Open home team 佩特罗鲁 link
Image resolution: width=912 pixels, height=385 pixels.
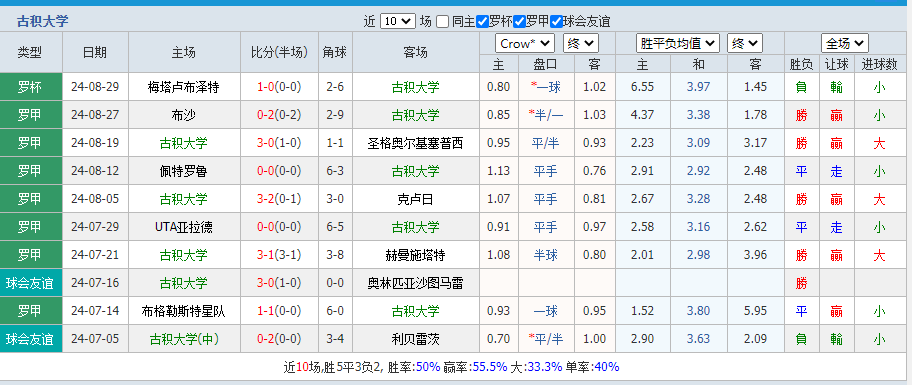pyautogui.click(x=184, y=171)
